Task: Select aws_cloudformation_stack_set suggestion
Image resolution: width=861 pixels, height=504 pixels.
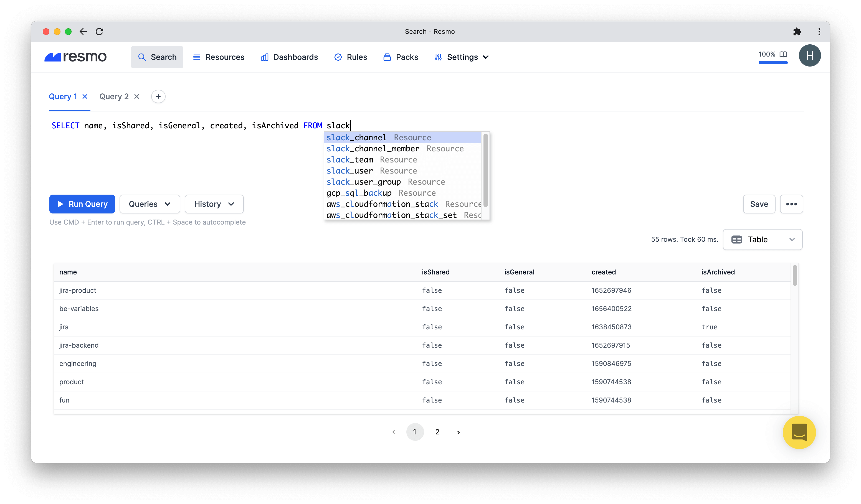Action: click(x=402, y=215)
